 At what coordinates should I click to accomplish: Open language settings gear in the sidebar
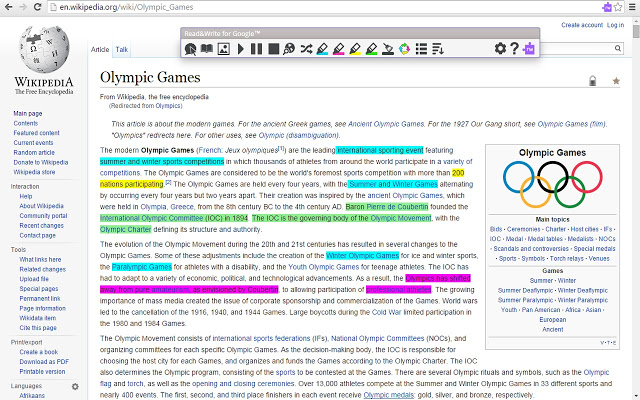[x=75, y=386]
